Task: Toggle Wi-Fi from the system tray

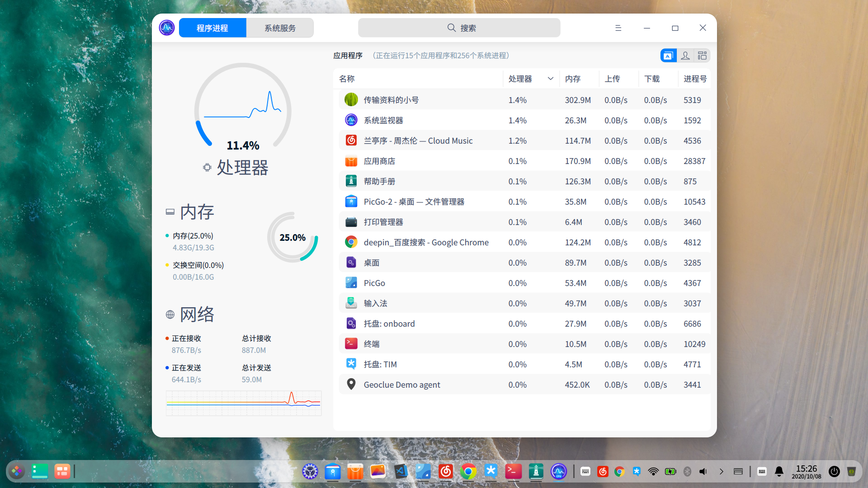Action: coord(653,471)
